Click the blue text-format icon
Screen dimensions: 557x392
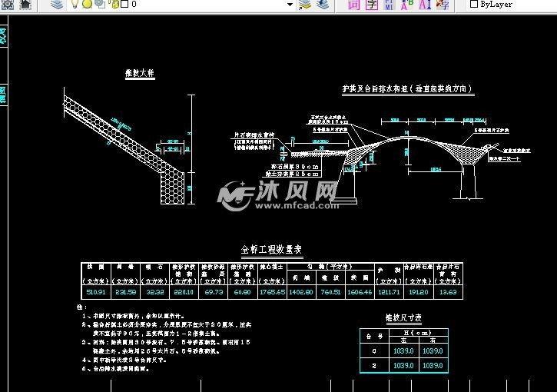pos(389,5)
